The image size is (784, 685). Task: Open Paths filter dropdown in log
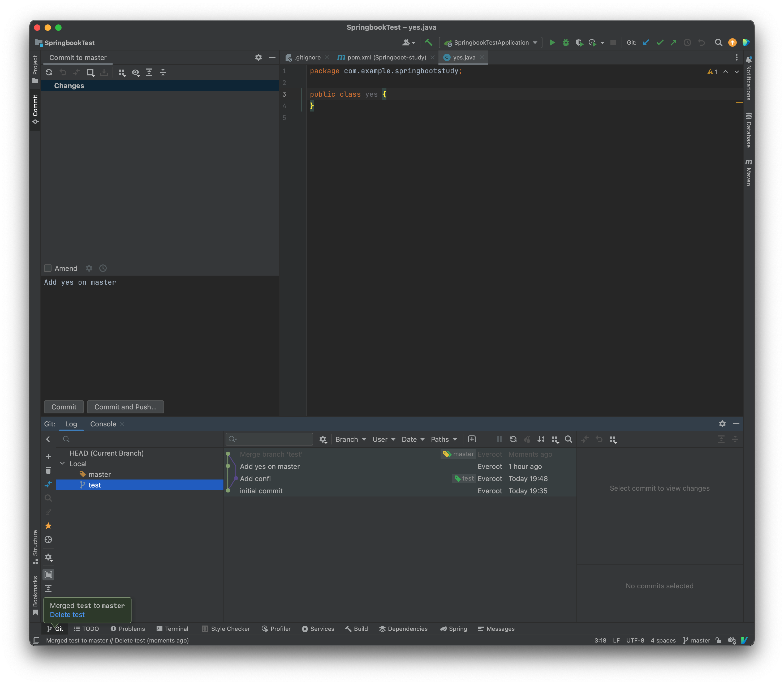coord(443,439)
